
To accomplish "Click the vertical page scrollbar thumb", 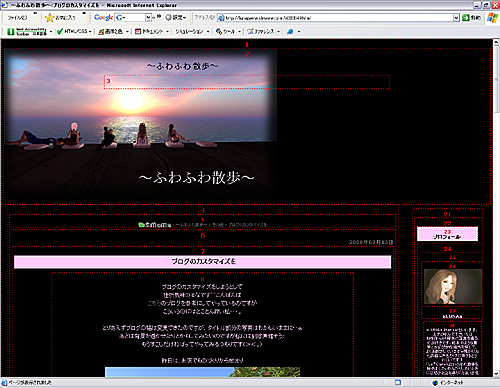I will coord(496,80).
